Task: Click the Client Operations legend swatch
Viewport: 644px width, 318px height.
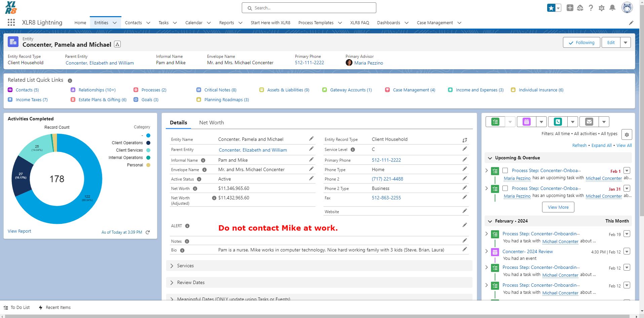Action: coord(148,143)
